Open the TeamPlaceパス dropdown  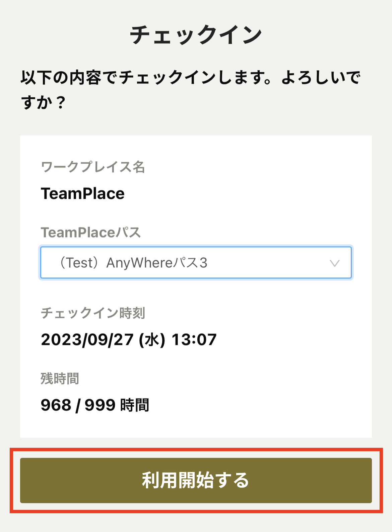[x=196, y=263]
